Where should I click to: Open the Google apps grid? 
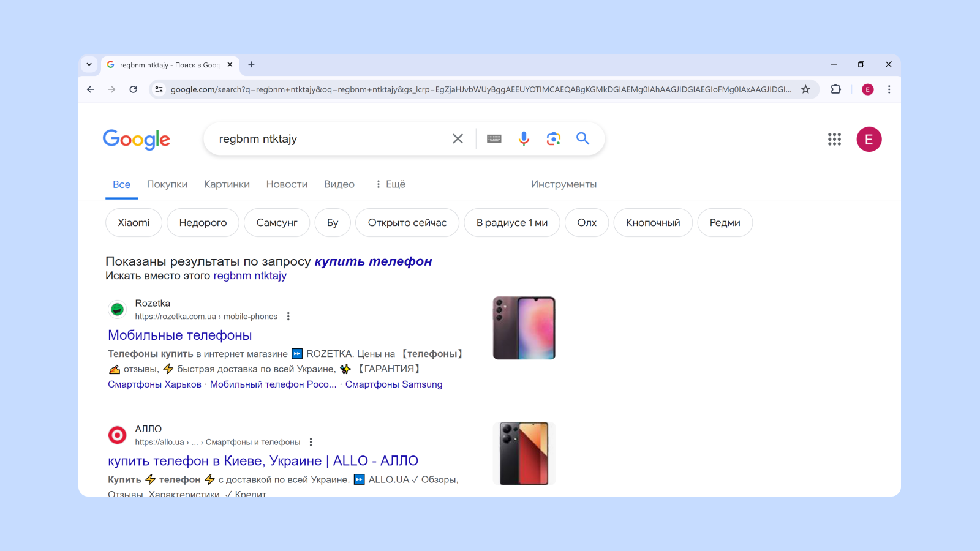tap(834, 140)
